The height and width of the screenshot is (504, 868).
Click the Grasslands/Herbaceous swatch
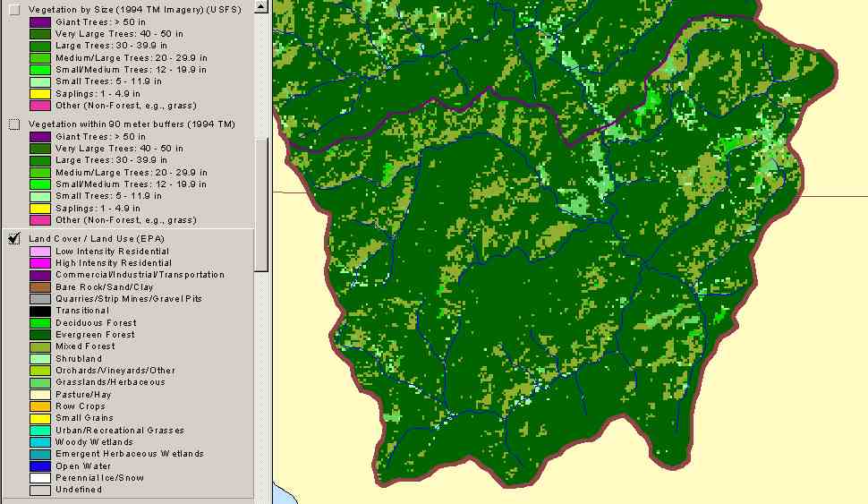tap(40, 382)
